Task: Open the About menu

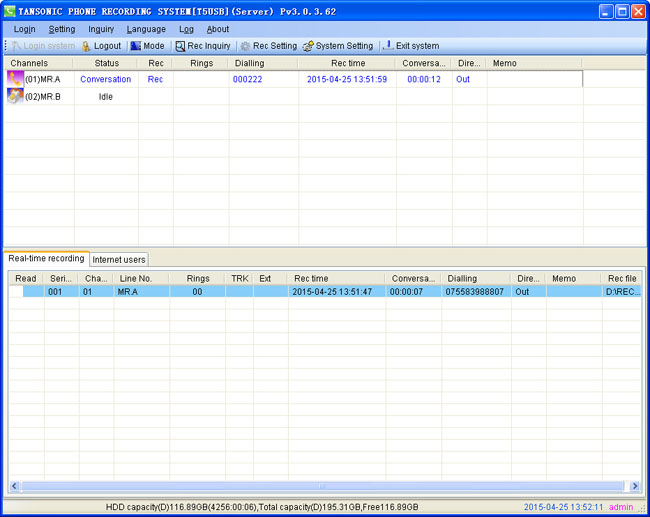Action: pyautogui.click(x=218, y=29)
